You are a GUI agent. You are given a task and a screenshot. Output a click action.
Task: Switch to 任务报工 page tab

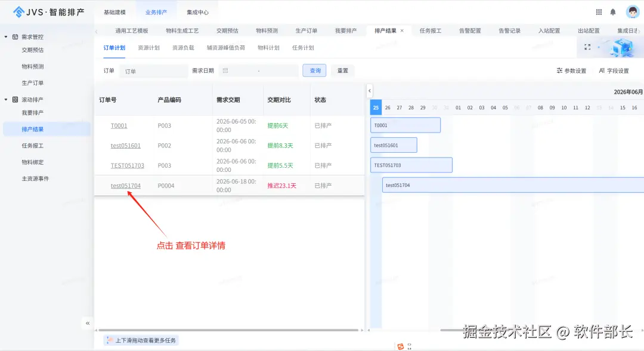point(431,31)
